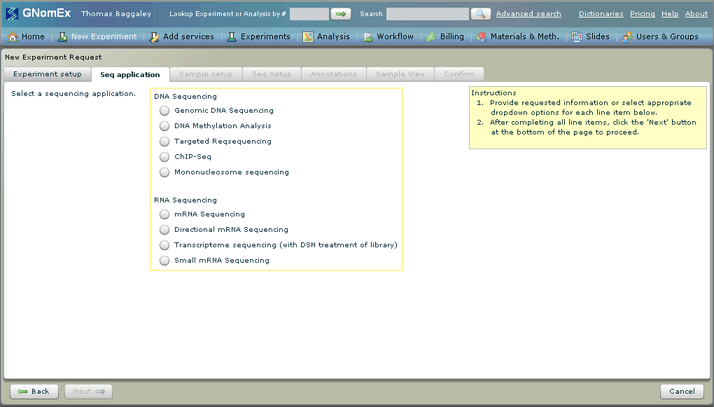Click the green arrow lookup button

point(341,14)
